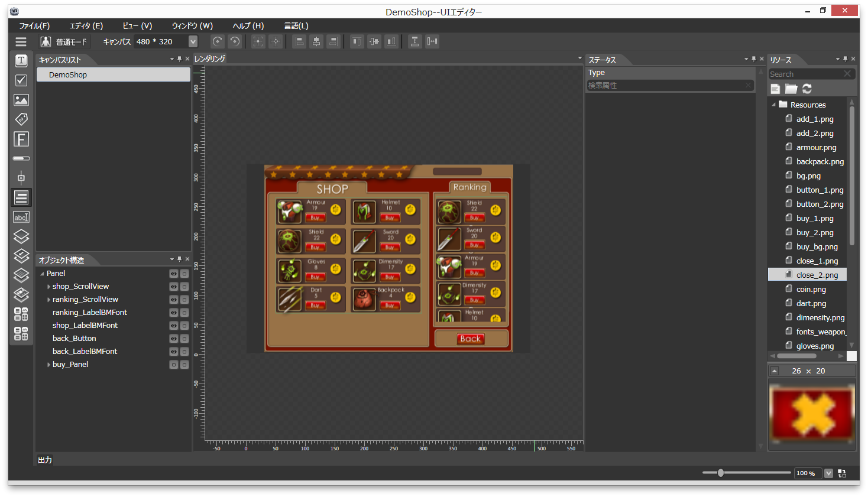Open the ファイル menu
Viewport: 868px width, 497px height.
[x=34, y=25]
